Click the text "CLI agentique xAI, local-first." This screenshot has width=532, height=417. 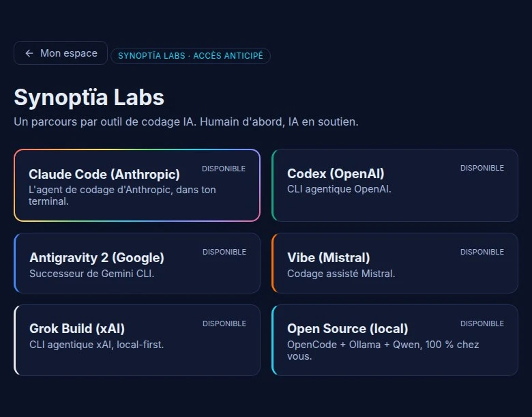pyautogui.click(x=97, y=345)
